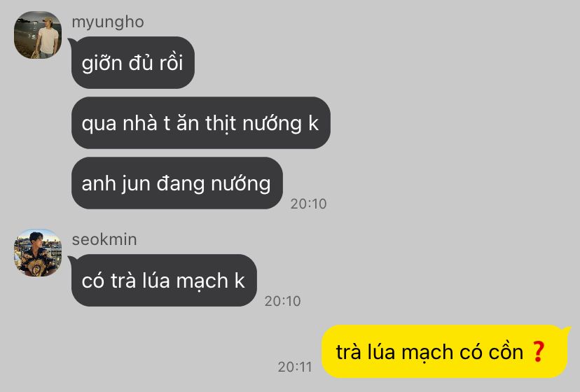Tap the myungho username label
Viewport: 580px width, 392px height.
coord(108,22)
